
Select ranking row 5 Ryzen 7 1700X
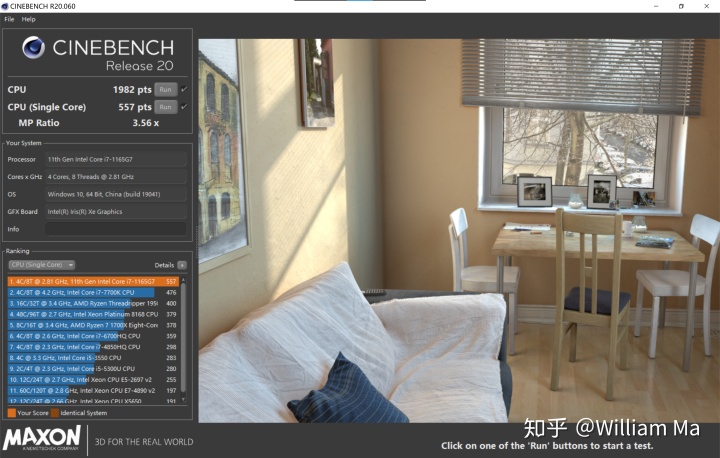click(93, 325)
